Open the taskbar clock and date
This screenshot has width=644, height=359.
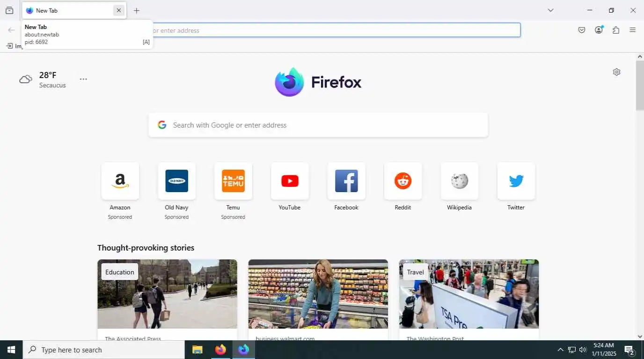pyautogui.click(x=604, y=350)
